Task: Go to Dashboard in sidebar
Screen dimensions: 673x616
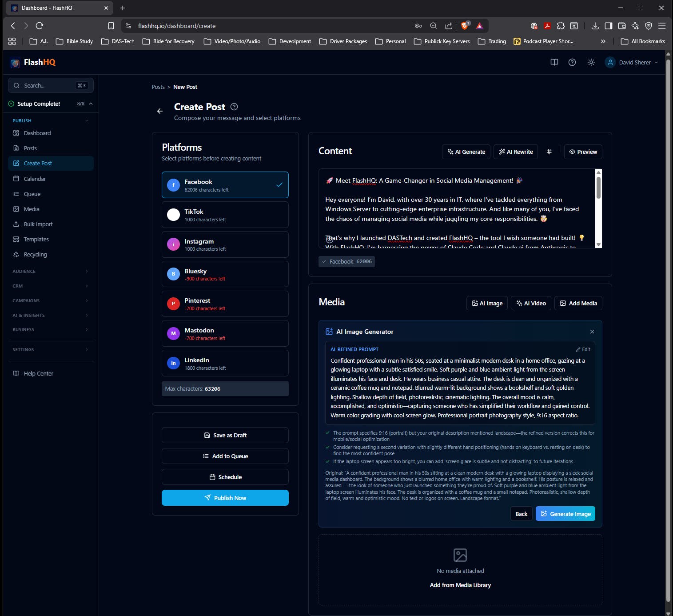Action: 51,133
